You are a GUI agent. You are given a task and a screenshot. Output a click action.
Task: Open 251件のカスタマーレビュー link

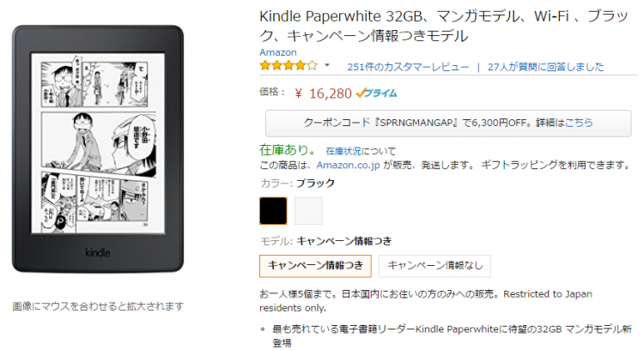408,67
